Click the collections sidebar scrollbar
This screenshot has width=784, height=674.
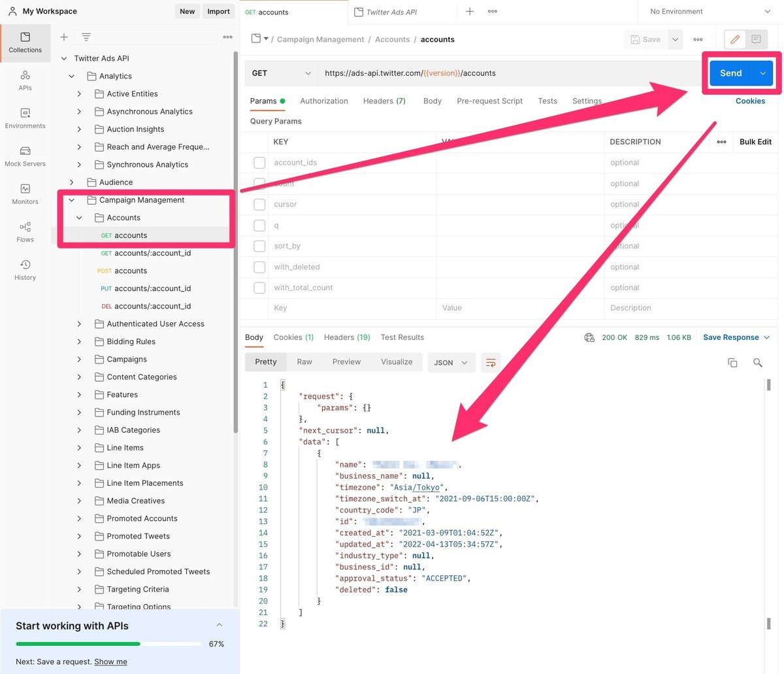[x=235, y=242]
